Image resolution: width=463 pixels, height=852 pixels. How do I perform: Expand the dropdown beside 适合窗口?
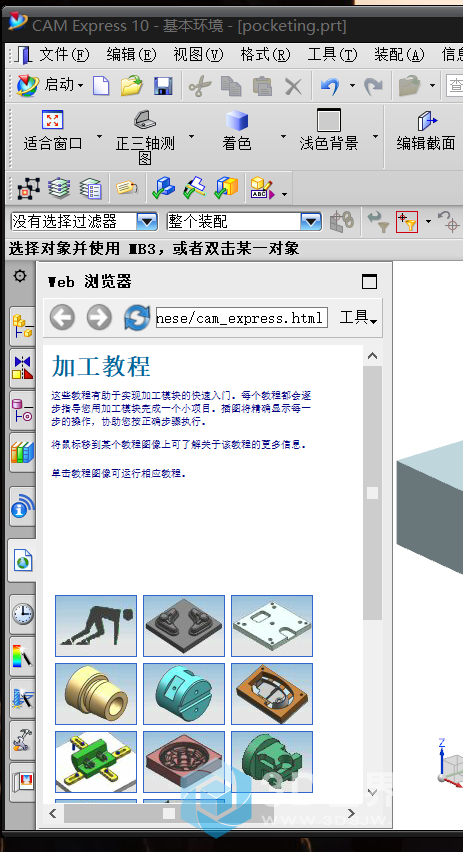tap(99, 136)
